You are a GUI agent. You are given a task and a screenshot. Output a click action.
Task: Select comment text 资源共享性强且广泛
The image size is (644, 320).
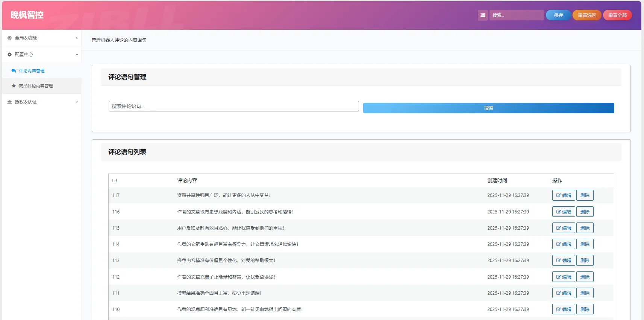click(x=198, y=195)
